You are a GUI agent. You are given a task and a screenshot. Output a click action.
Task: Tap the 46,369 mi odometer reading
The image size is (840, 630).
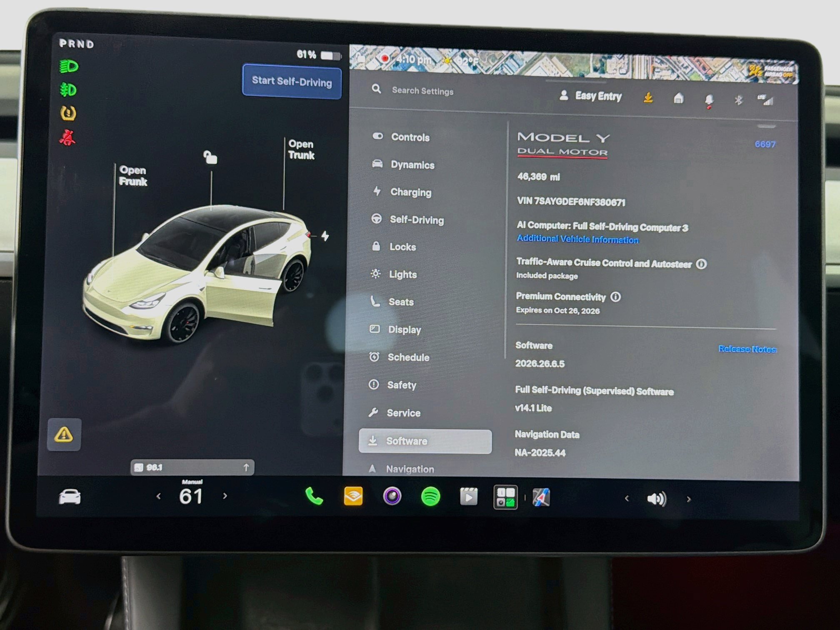[539, 177]
